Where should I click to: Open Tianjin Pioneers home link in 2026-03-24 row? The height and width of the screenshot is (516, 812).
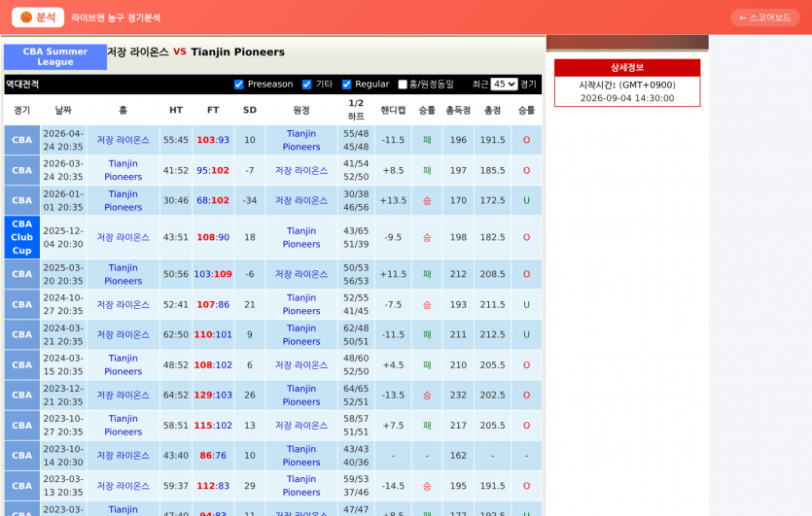pos(124,170)
